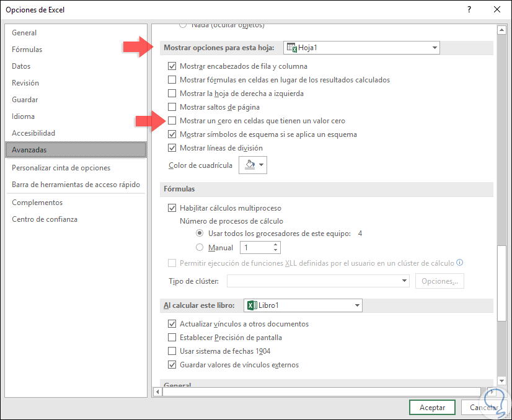Viewport: 512px width, 420px height.
Task: Toggle Mostrar encabezados de fila y columna
Action: 172,66
